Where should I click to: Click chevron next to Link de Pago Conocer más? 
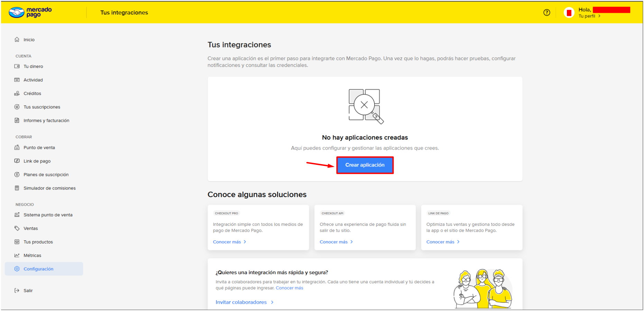[458, 242]
